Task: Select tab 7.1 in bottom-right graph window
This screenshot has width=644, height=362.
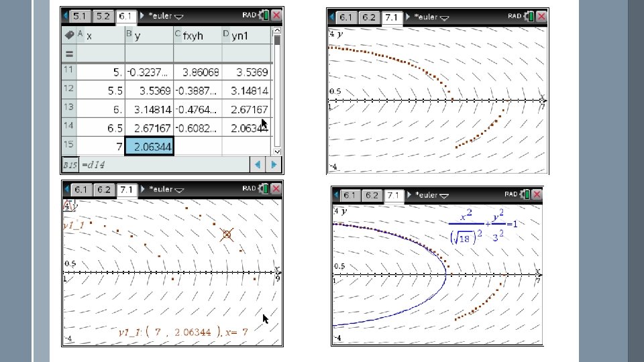Action: (394, 195)
